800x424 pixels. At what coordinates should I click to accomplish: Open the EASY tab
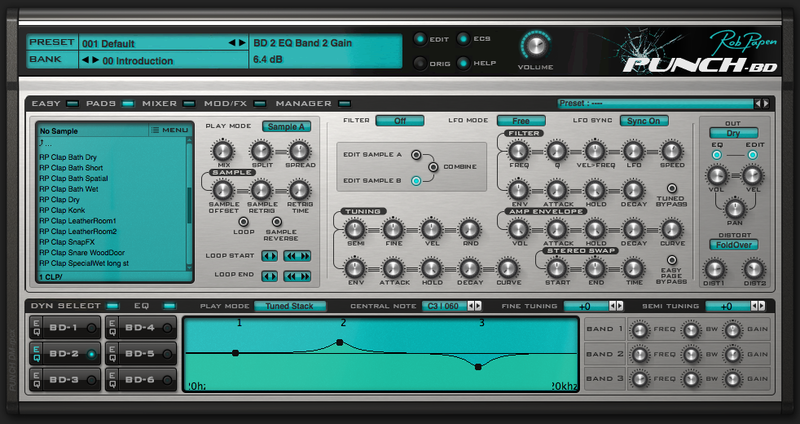pos(55,104)
